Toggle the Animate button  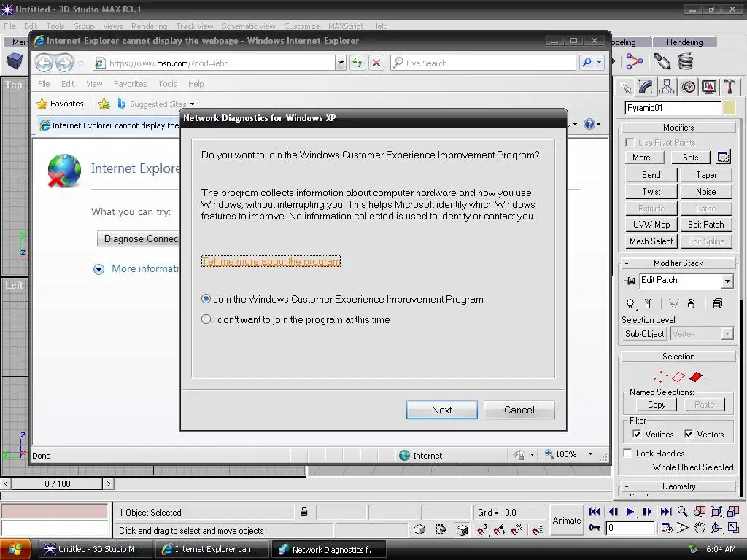566,521
